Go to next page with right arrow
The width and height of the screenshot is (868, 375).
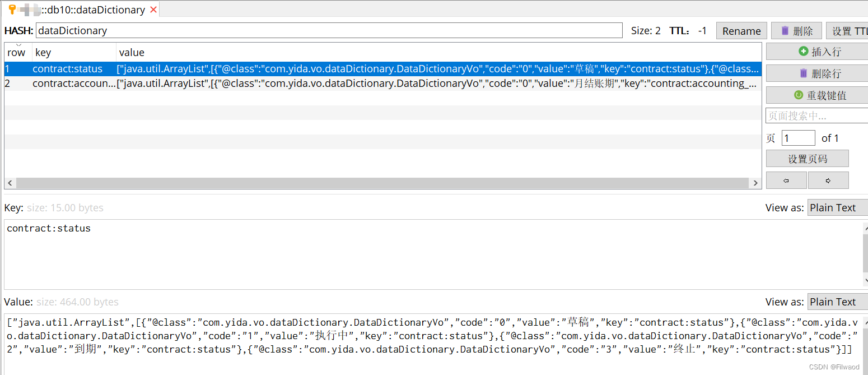tap(828, 180)
